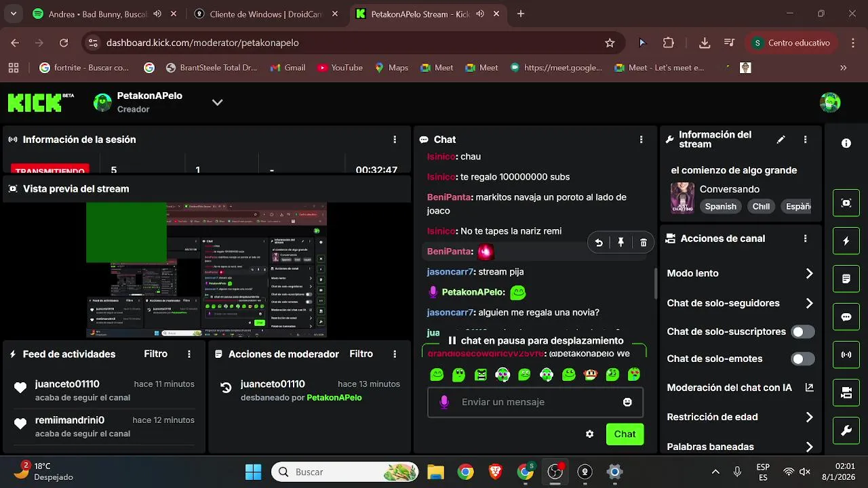The height and width of the screenshot is (488, 868).
Task: Resume chat via pause for scrolling banner
Action: (x=535, y=340)
